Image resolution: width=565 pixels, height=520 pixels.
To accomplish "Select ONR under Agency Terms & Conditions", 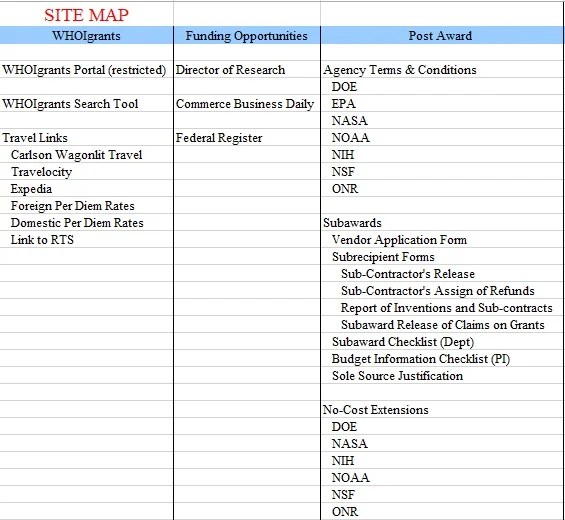I will coord(345,189).
